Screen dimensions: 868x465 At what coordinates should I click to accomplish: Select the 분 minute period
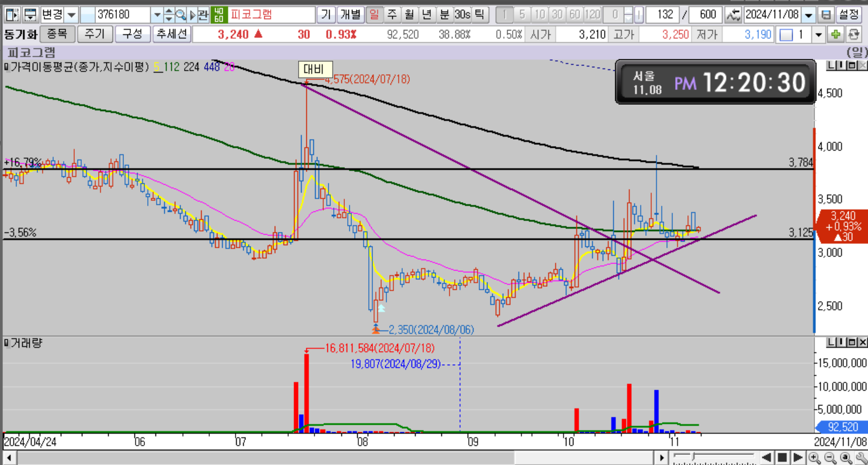point(444,15)
